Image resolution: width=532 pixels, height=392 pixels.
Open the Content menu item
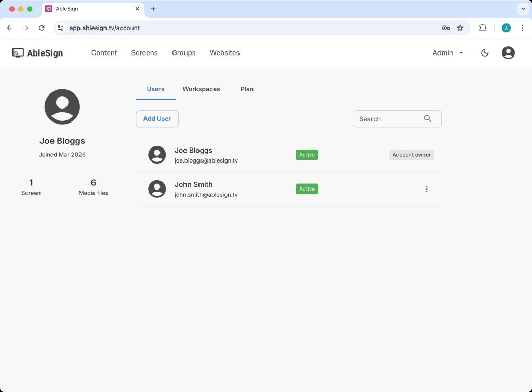coord(104,52)
